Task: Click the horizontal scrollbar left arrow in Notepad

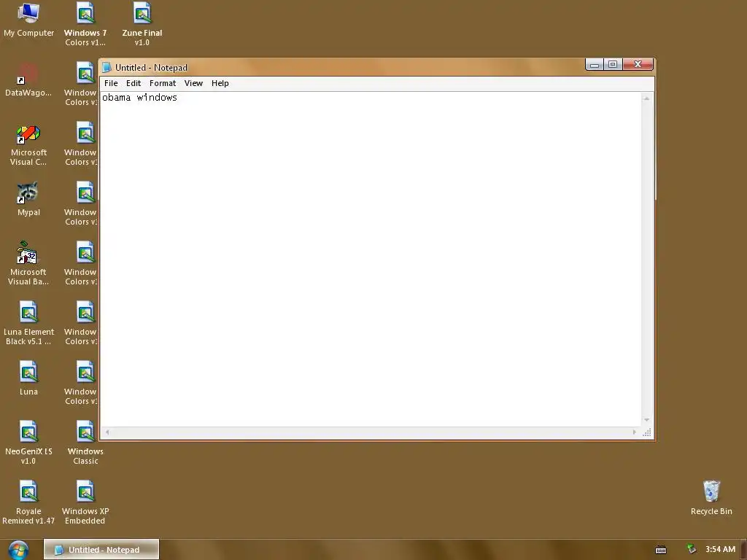Action: pyautogui.click(x=107, y=432)
